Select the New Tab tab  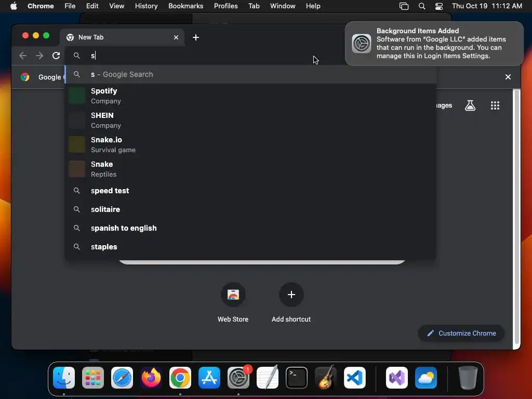pyautogui.click(x=122, y=37)
